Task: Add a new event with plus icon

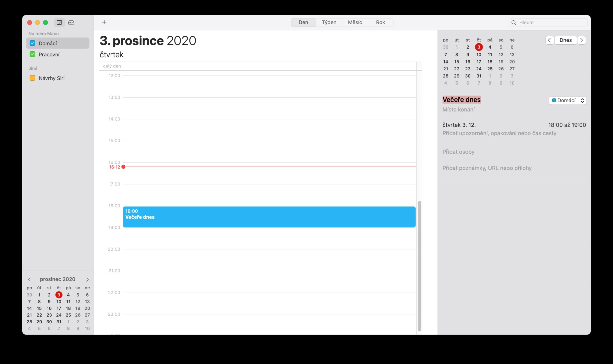Action: click(x=104, y=22)
